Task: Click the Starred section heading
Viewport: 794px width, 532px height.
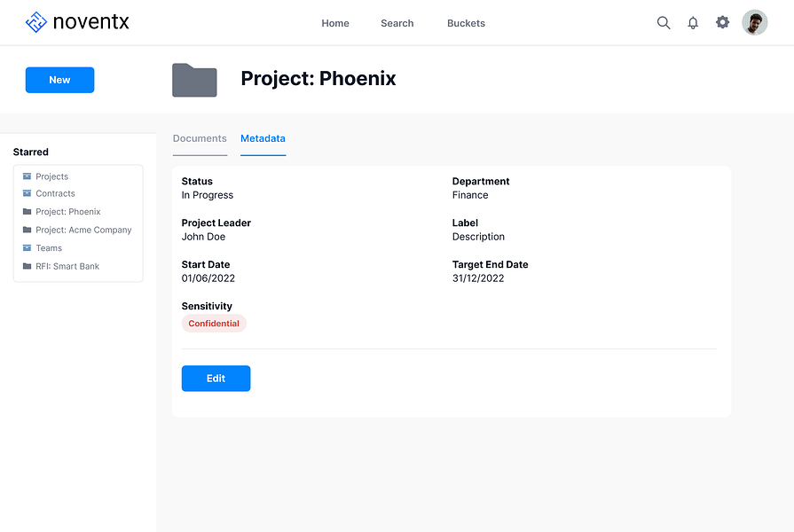Action: 31,153
